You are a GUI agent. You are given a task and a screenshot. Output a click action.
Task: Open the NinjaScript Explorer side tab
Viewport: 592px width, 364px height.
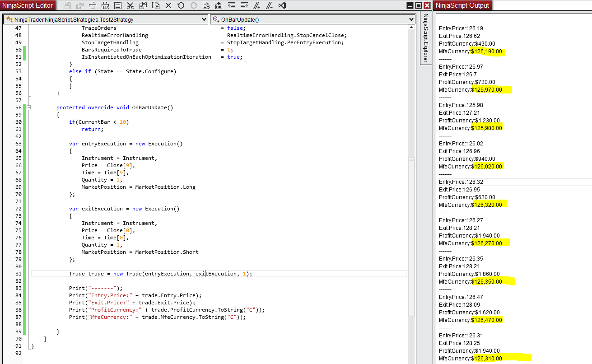pos(425,38)
